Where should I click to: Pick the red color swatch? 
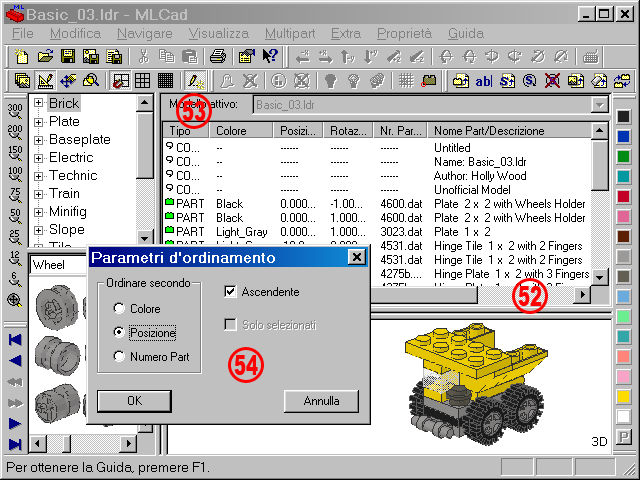coord(623,197)
